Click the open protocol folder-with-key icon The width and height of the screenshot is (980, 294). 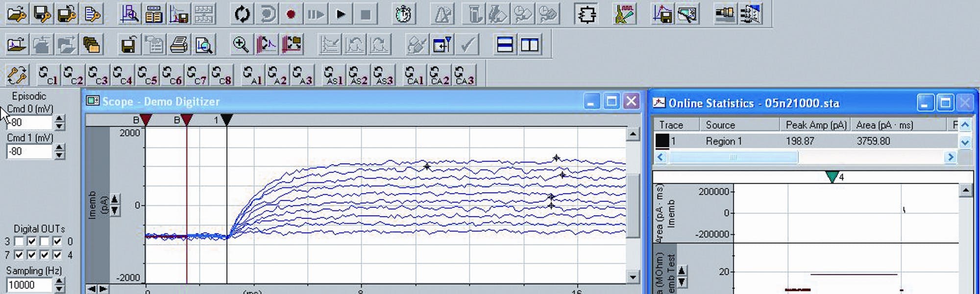tap(17, 14)
